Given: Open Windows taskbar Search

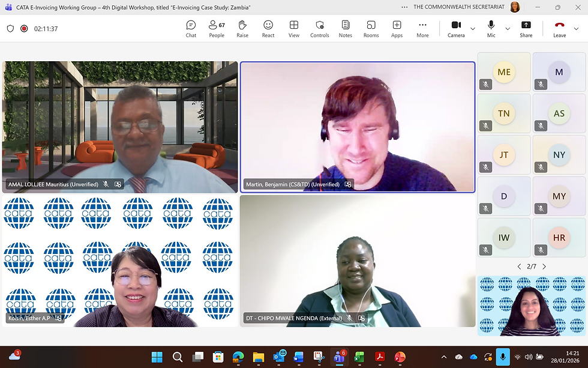Looking at the screenshot, I should (178, 357).
